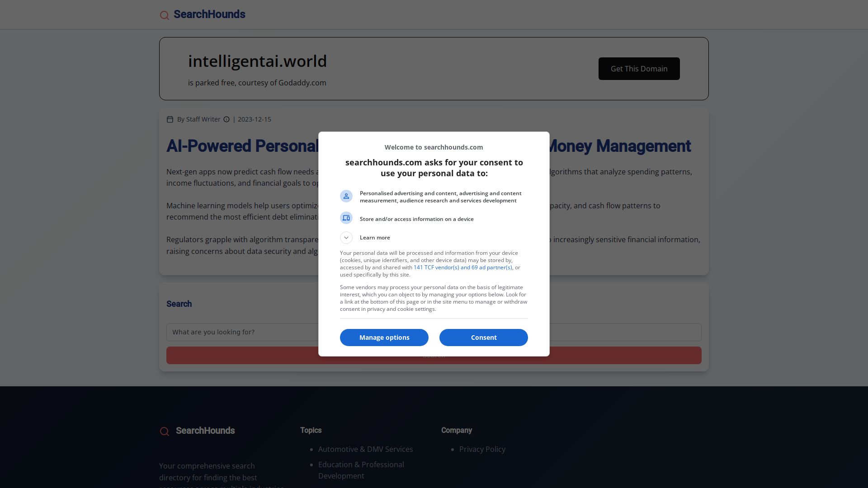
Task: Click the magnifying glass icon in the header logo
Action: coord(164,15)
